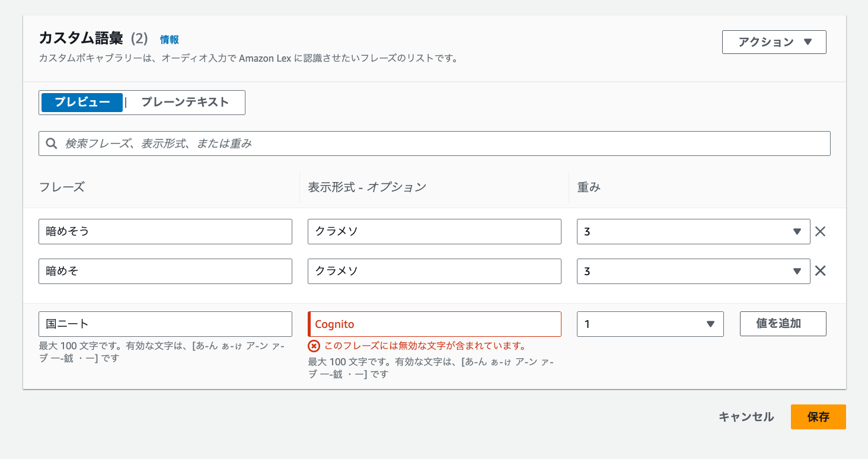Remove the 暗めそう row with X icon

click(820, 232)
